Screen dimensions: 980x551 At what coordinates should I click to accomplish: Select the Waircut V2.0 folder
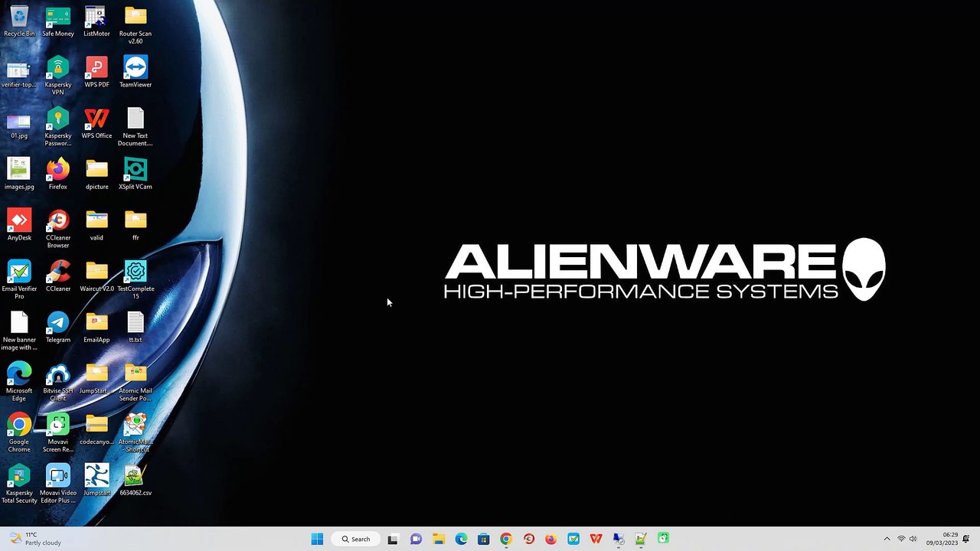point(96,277)
